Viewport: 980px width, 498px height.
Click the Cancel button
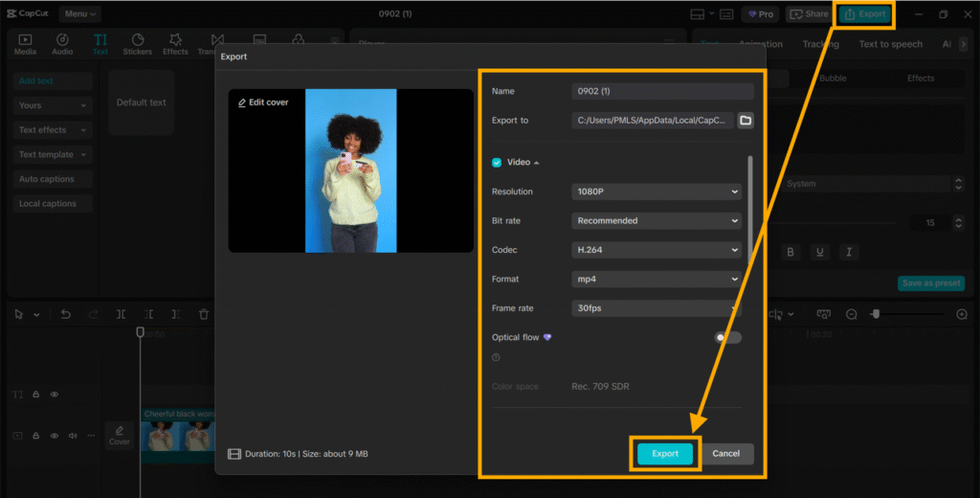point(726,454)
